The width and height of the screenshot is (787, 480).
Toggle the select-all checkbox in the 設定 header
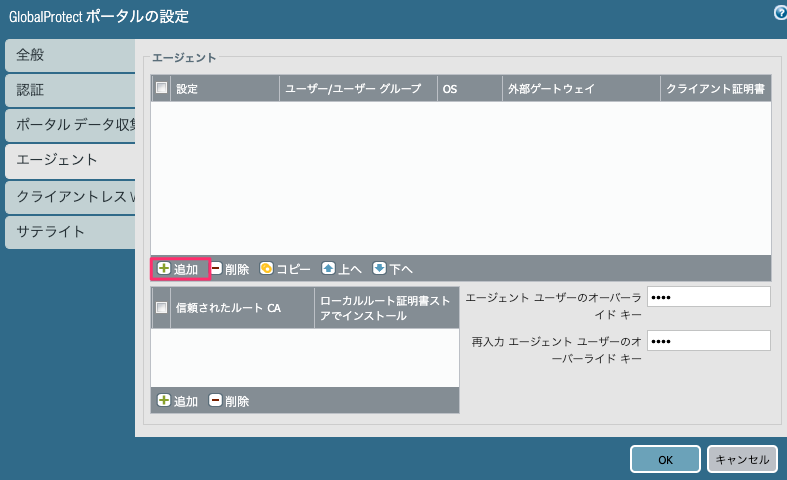click(x=161, y=88)
